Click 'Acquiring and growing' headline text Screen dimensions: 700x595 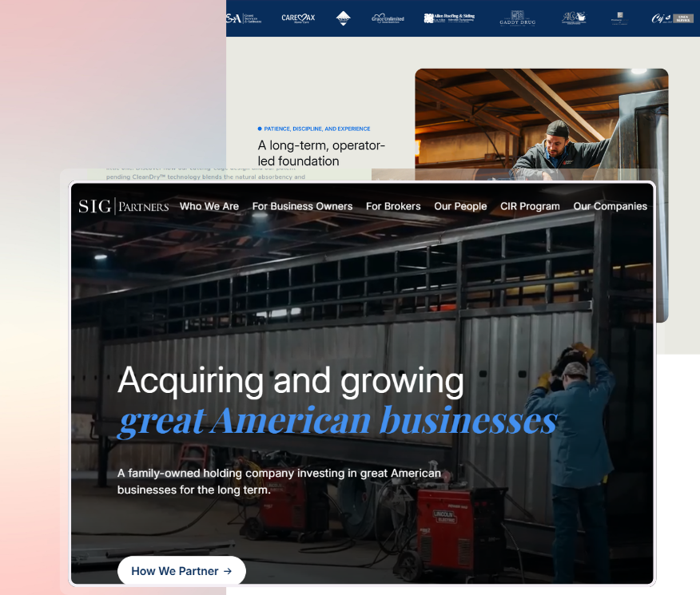[291, 380]
